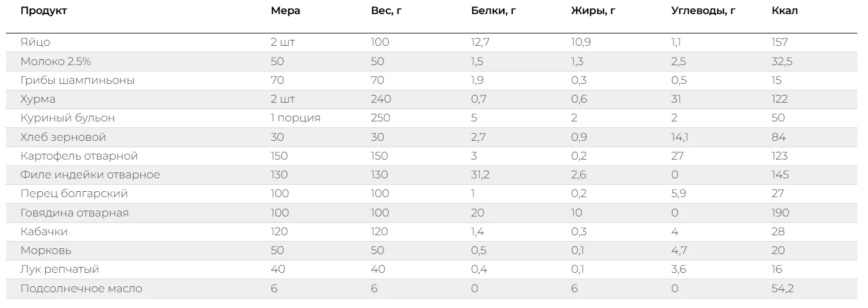The image size is (868, 308).
Task: Click the Мера column header
Action: (x=285, y=11)
